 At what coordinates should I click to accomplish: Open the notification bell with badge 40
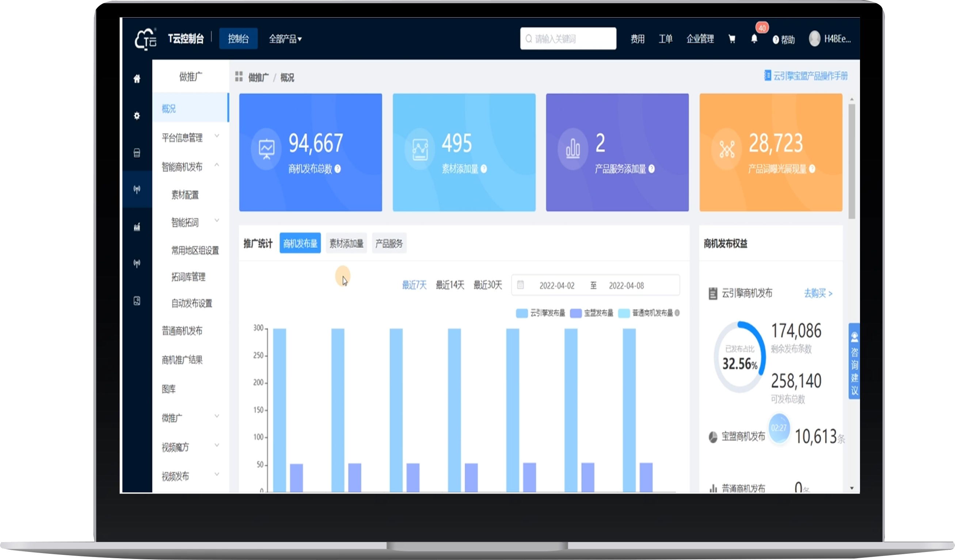pos(754,39)
